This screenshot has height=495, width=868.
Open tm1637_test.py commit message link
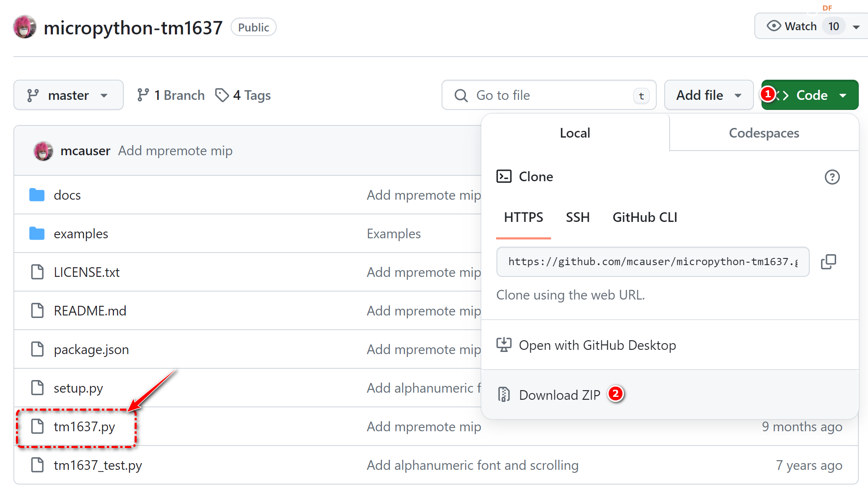click(473, 465)
